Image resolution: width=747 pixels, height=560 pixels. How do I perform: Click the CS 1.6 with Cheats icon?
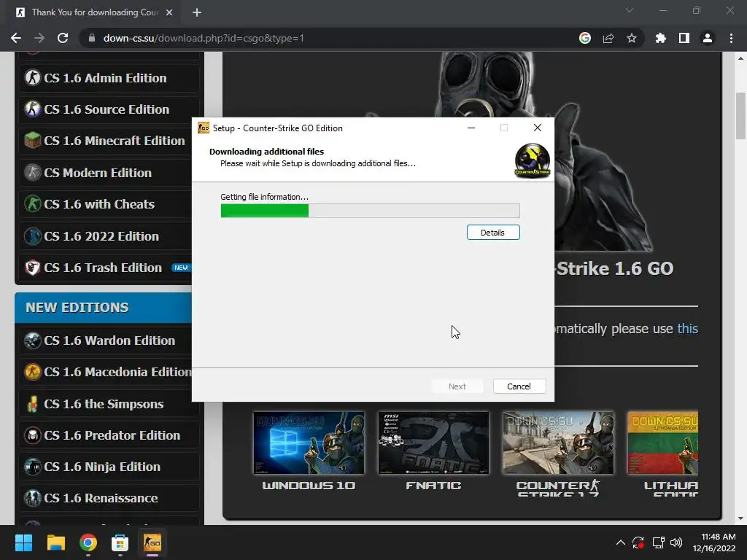[32, 204]
